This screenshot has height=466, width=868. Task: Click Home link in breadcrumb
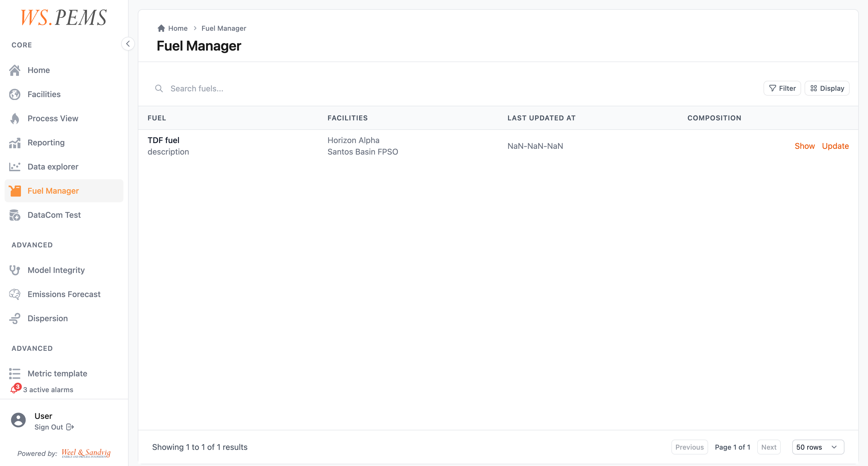click(178, 28)
